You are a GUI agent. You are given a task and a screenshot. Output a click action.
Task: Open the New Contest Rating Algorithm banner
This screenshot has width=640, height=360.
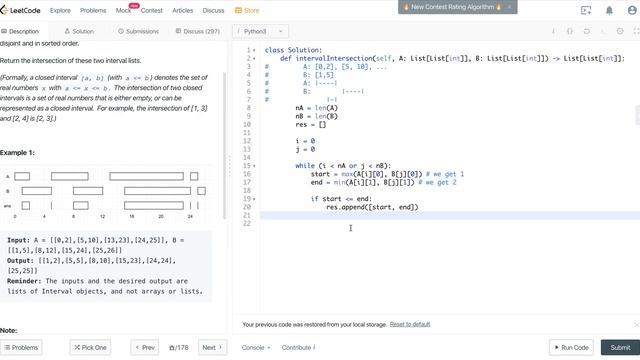pyautogui.click(x=452, y=7)
